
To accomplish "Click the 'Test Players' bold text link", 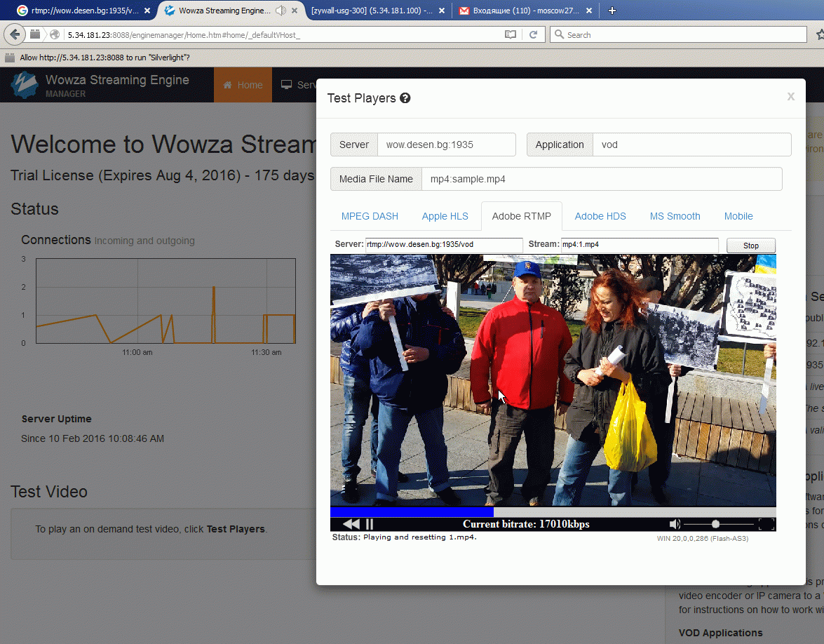I will click(236, 529).
